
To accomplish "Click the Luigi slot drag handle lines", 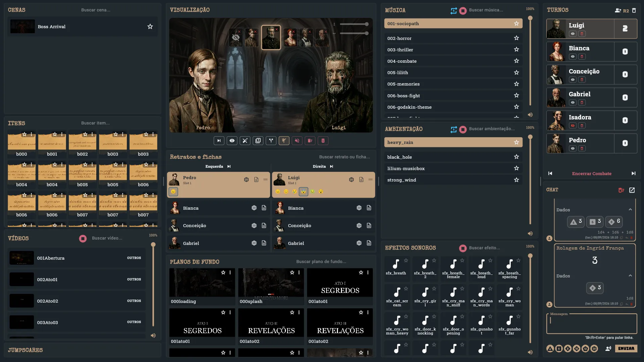I will 370,180.
